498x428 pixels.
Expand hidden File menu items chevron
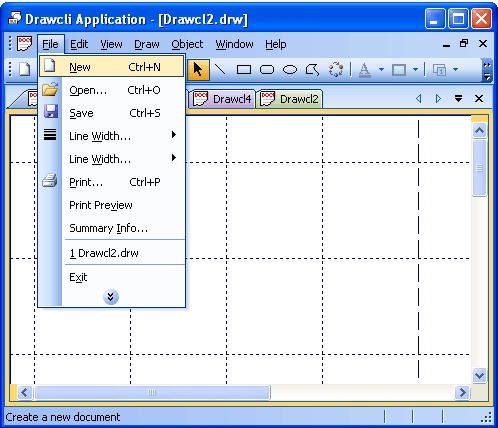111,297
